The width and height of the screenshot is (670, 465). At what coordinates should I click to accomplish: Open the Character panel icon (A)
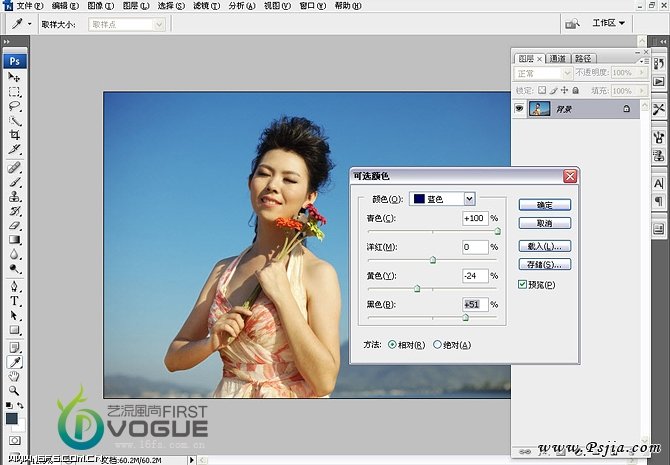point(659,183)
